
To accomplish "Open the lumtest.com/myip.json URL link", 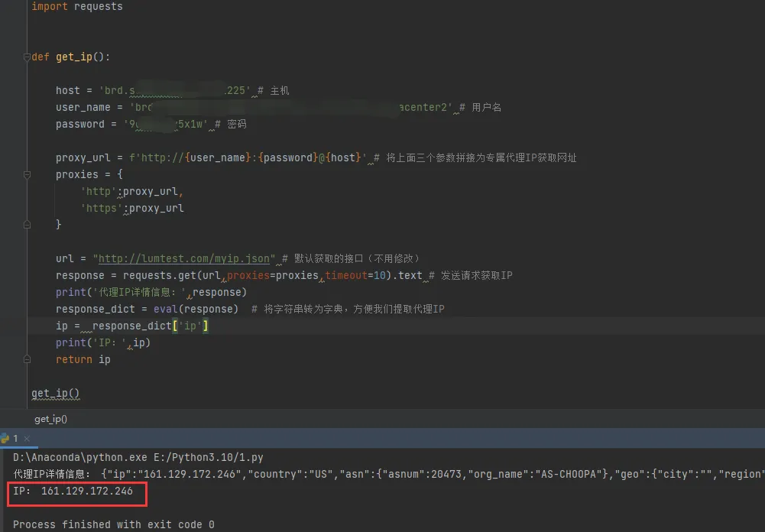I will point(184,258).
